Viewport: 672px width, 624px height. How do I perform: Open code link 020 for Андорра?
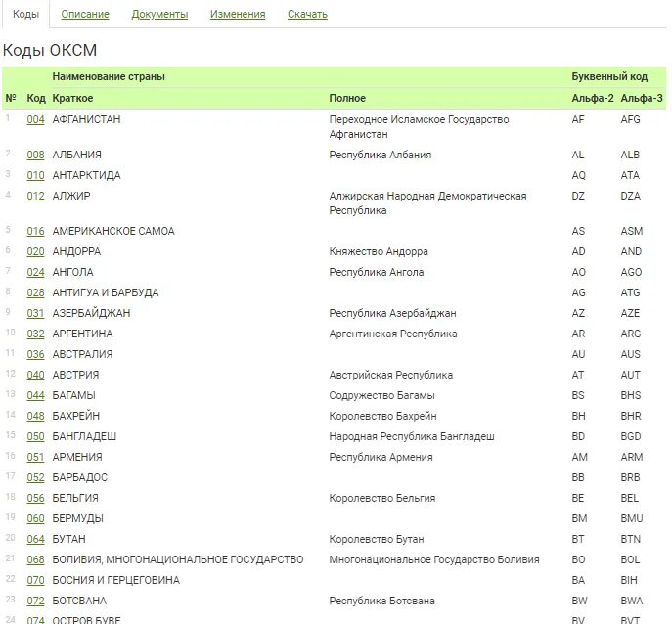click(x=35, y=251)
